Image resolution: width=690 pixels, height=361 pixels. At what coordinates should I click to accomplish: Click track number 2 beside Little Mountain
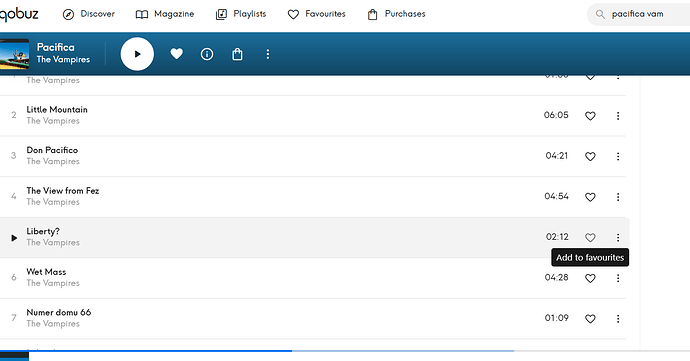pyautogui.click(x=14, y=115)
